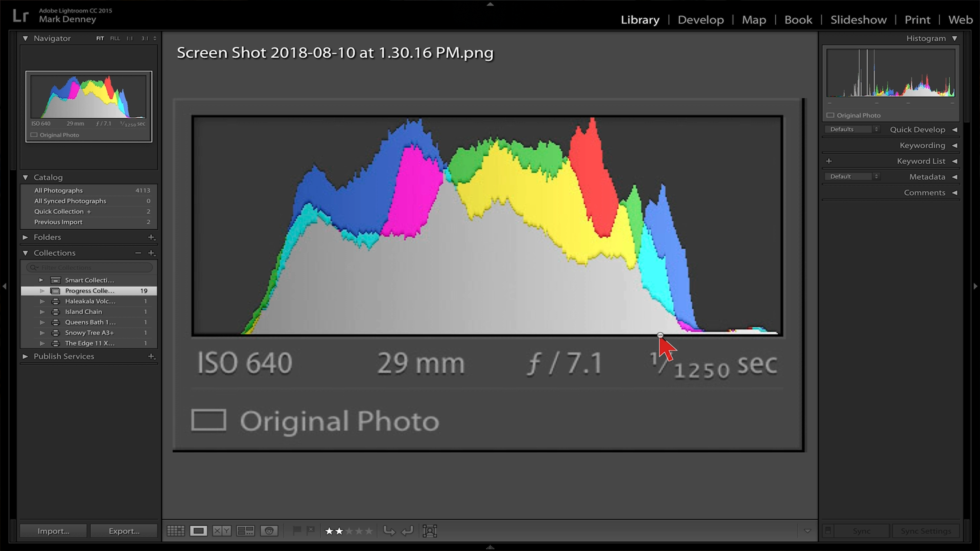Open the Metadata Default set dropdown
Viewport: 980px width, 551px height.
pyautogui.click(x=852, y=177)
